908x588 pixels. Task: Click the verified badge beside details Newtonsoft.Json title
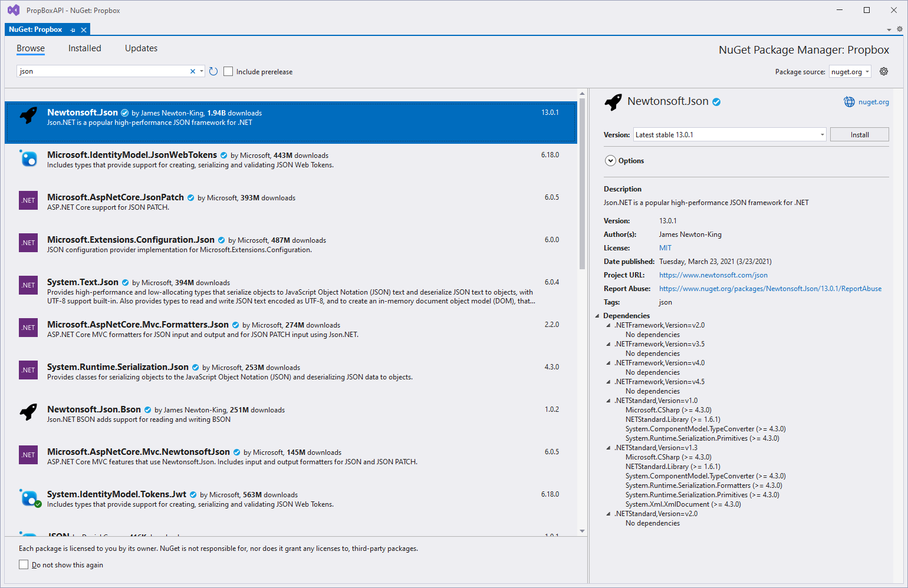[716, 102]
